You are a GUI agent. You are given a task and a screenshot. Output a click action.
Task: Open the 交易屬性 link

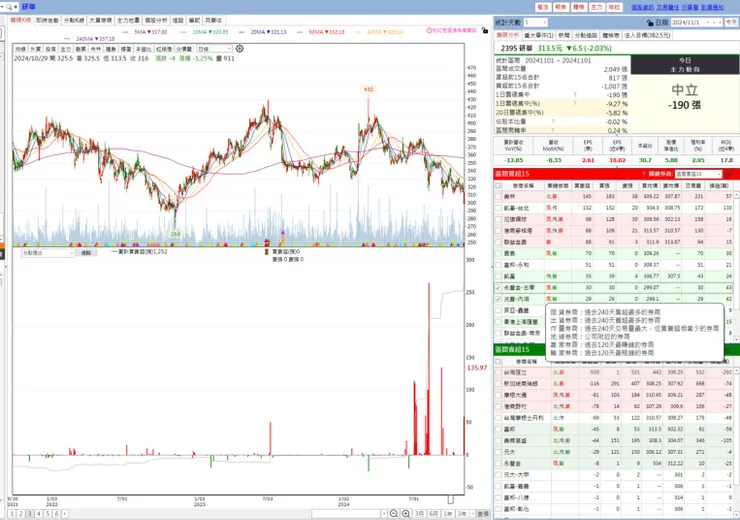coord(667,7)
